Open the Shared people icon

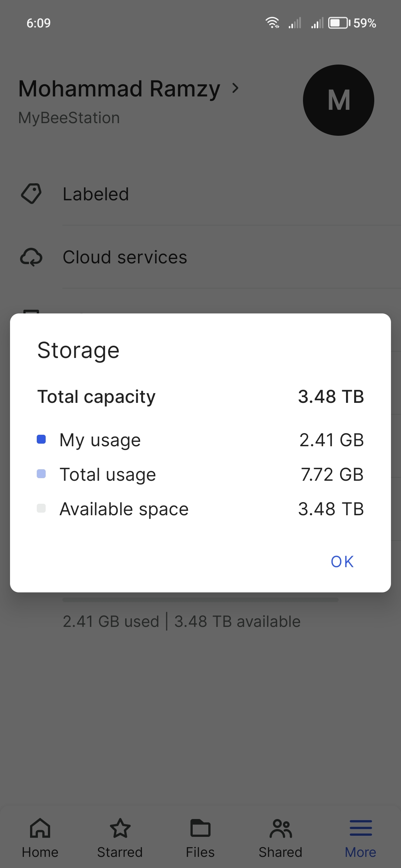pyautogui.click(x=280, y=829)
